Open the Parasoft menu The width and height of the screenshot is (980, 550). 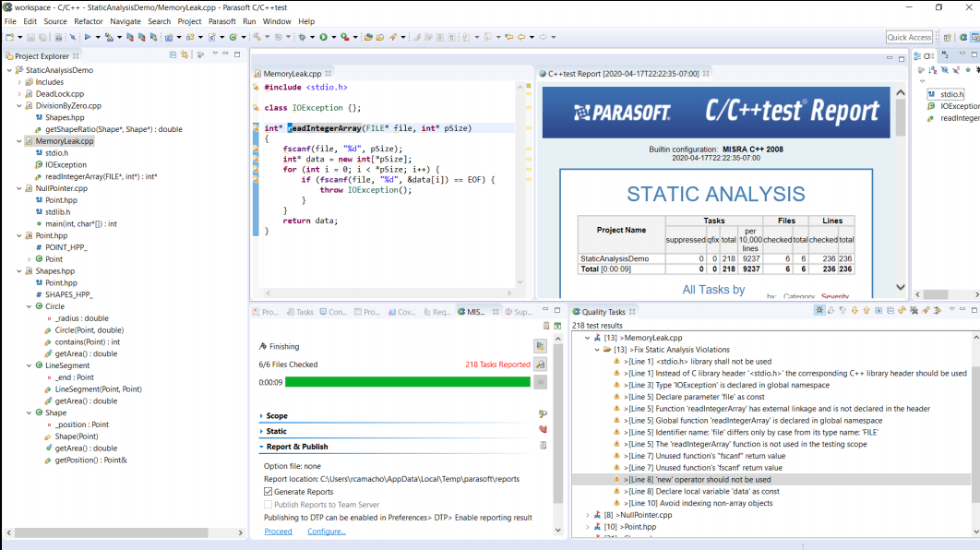221,21
